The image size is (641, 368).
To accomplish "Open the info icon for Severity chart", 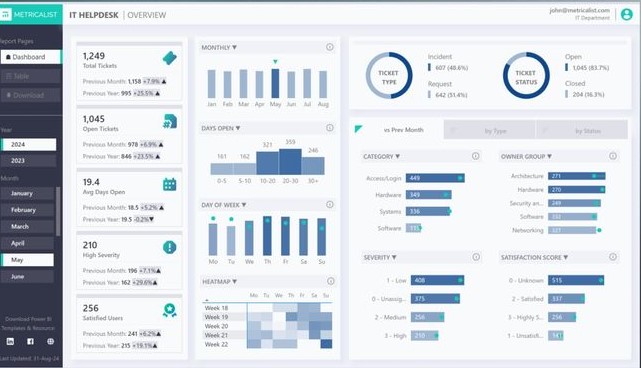I will tap(476, 257).
